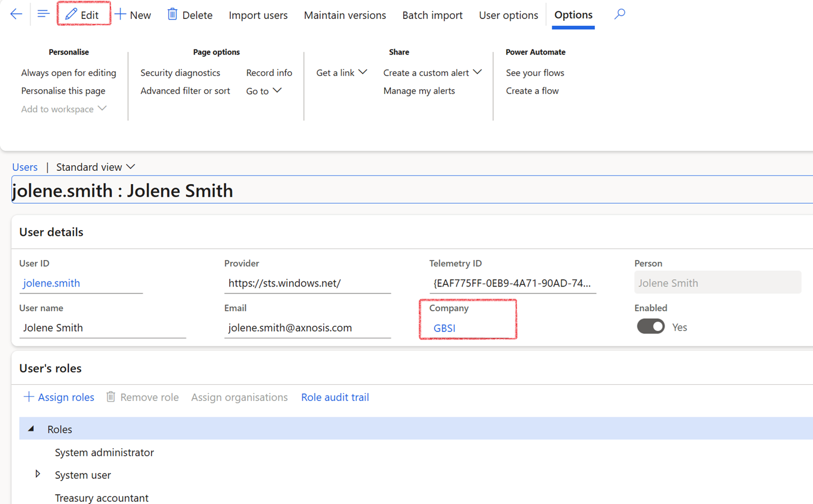Collapse the Roles tree node
The width and height of the screenshot is (813, 504).
pyautogui.click(x=31, y=429)
